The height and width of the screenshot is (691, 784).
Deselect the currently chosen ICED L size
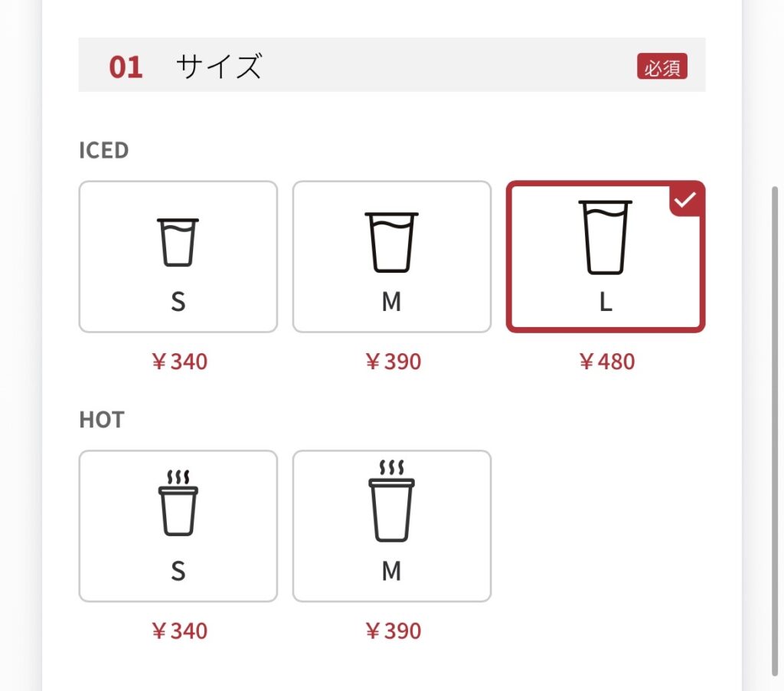tap(605, 255)
